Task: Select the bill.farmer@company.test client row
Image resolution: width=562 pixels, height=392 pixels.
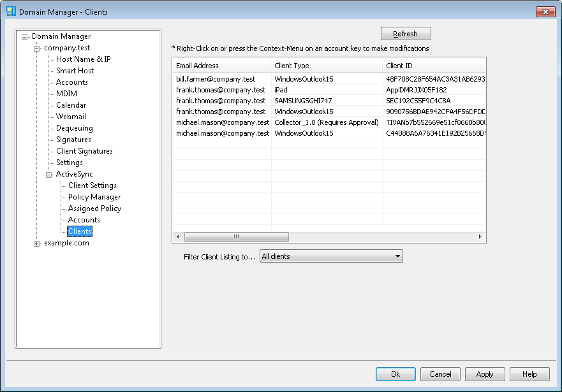Action: [220, 79]
